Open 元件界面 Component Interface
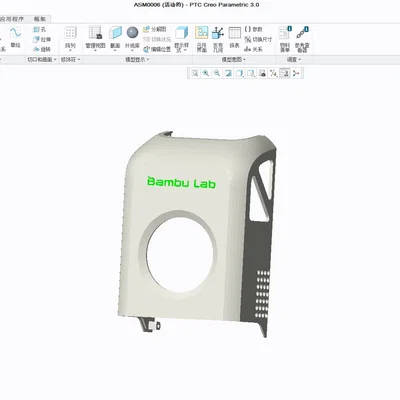The image size is (400, 400). (202, 39)
